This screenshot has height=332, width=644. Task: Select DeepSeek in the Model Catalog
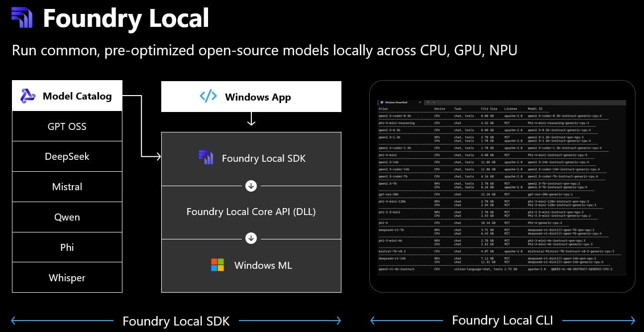coord(67,156)
